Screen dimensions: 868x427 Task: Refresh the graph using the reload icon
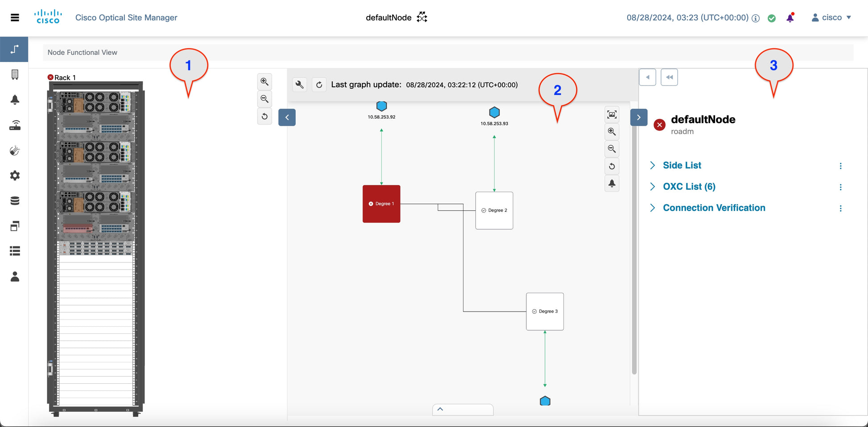pyautogui.click(x=319, y=85)
